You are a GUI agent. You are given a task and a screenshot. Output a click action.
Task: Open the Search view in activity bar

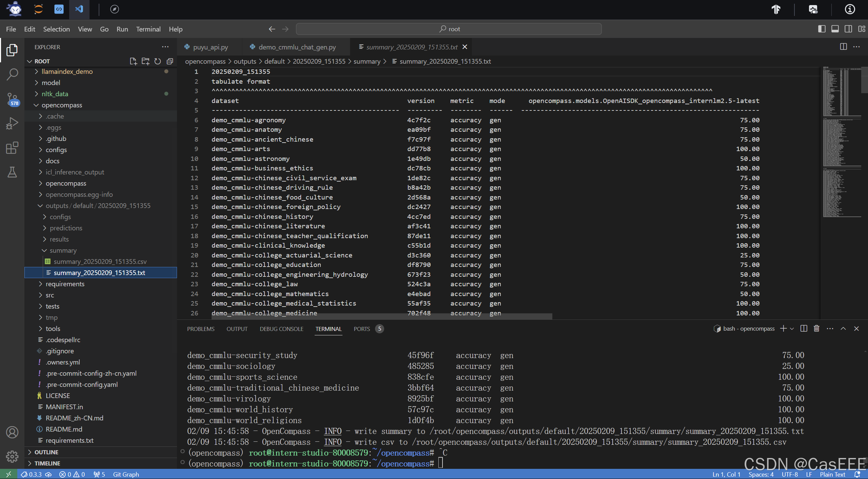pyautogui.click(x=12, y=74)
